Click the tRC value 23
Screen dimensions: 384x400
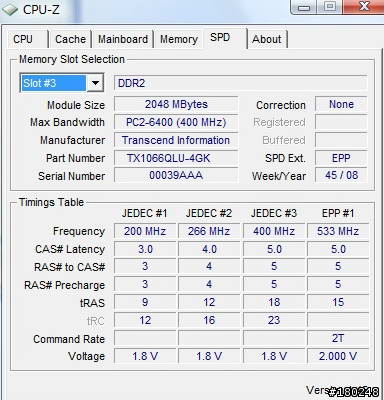[274, 320]
